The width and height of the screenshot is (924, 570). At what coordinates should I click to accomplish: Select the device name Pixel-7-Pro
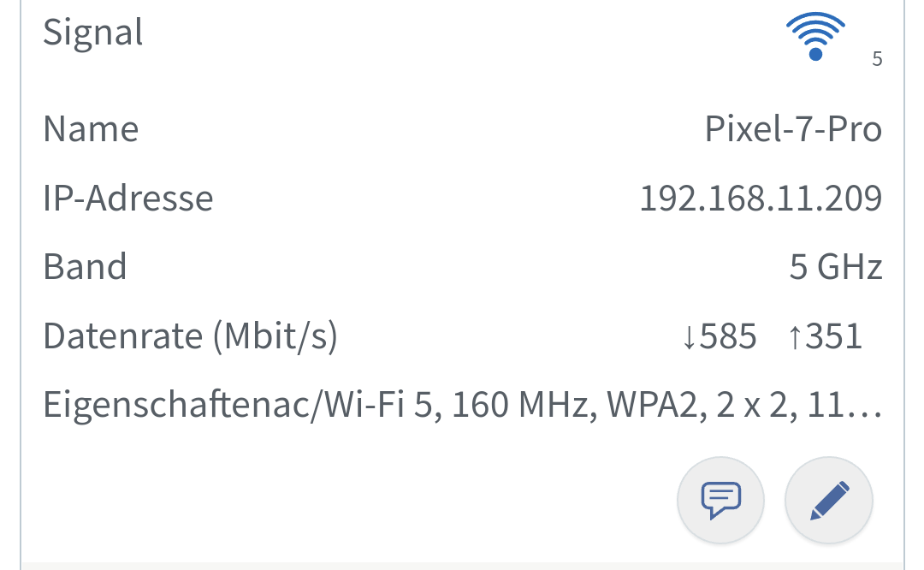[x=792, y=129]
